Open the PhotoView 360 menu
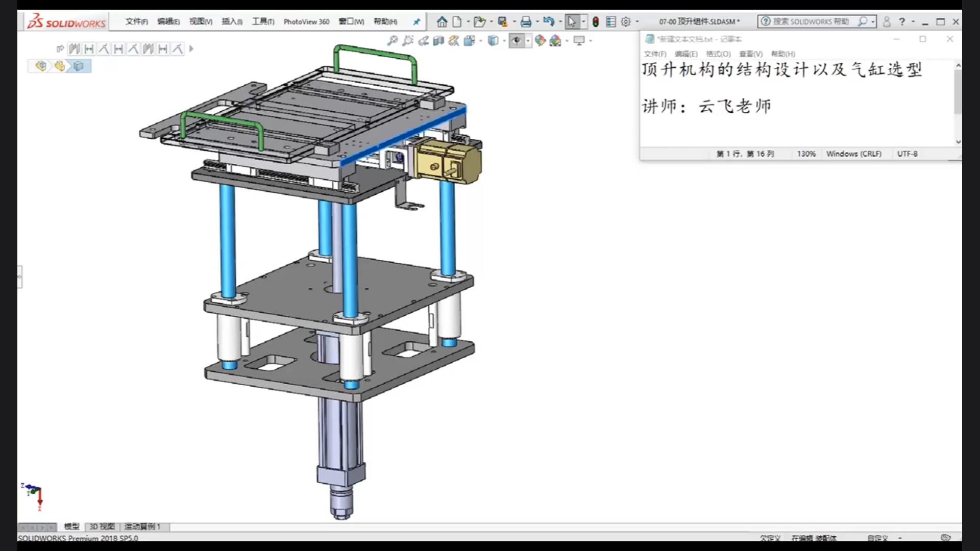Image resolution: width=980 pixels, height=551 pixels. coord(306,21)
